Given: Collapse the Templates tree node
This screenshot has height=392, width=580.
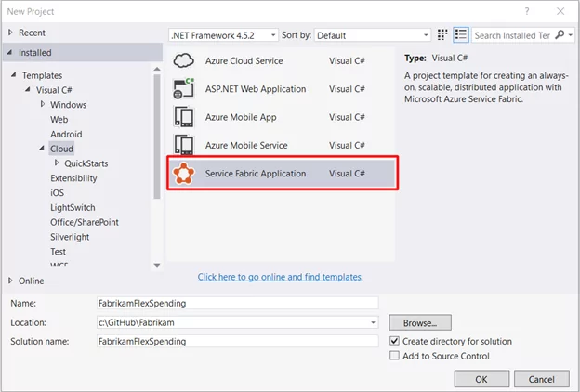Looking at the screenshot, I should point(14,75).
